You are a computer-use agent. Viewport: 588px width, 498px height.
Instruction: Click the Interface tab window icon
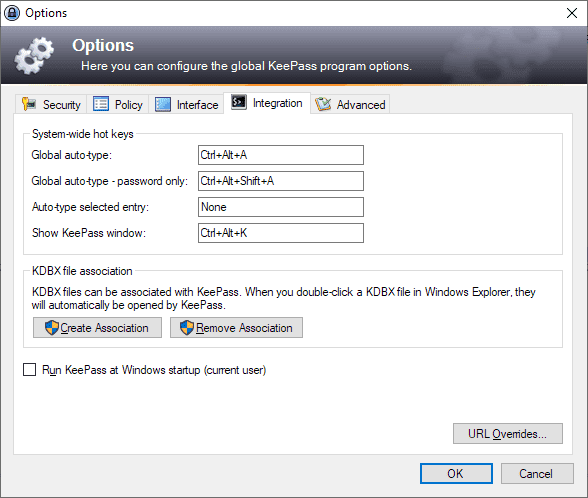[x=163, y=104]
